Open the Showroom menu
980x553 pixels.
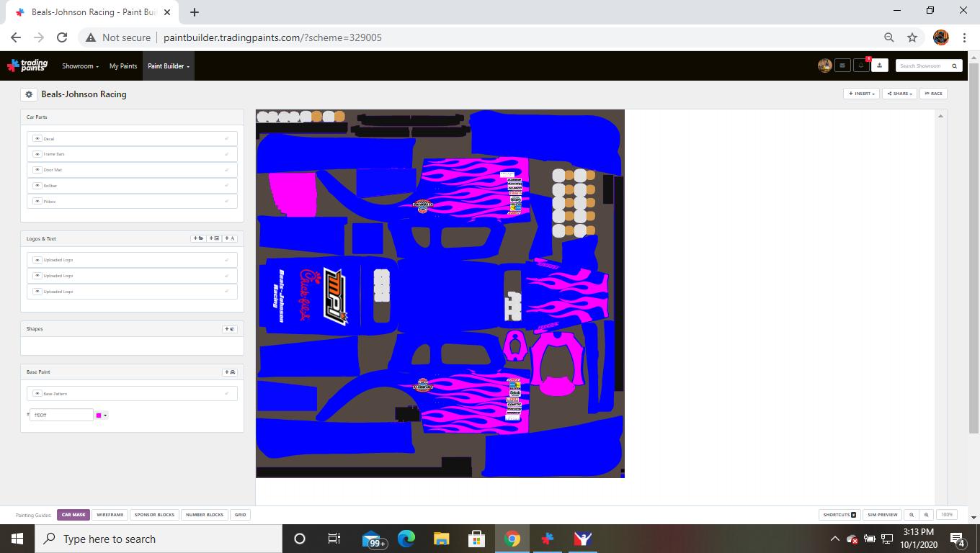coord(80,66)
